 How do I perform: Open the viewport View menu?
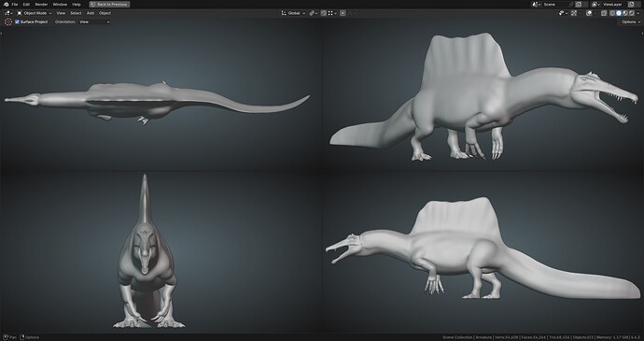pos(61,13)
